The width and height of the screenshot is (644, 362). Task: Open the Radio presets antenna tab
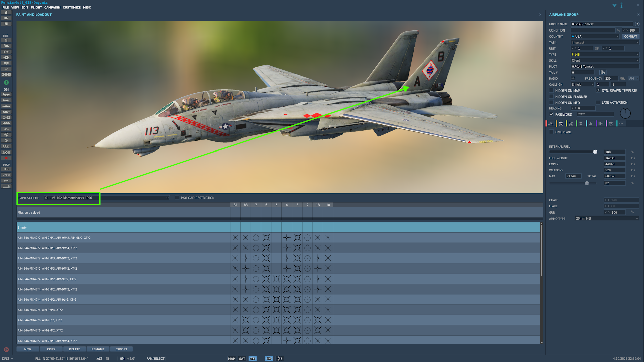[611, 124]
